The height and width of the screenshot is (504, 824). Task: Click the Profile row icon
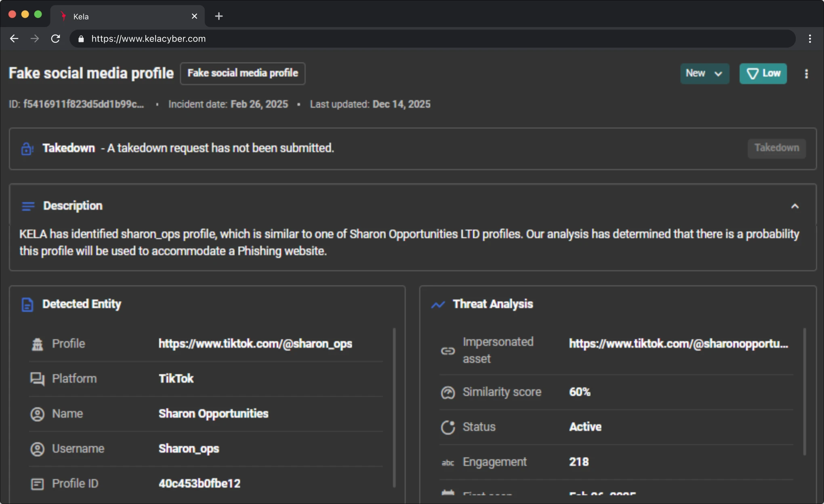37,344
